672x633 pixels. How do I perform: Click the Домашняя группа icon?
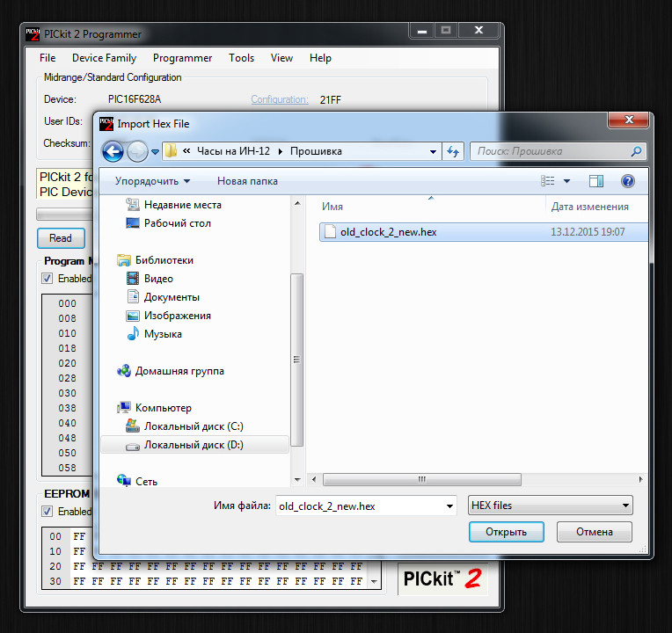coord(124,370)
